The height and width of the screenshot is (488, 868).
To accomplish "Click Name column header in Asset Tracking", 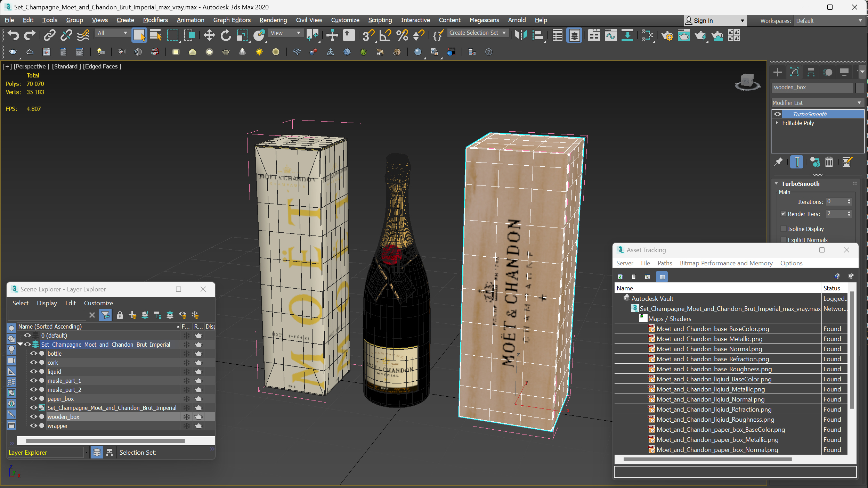I will pyautogui.click(x=717, y=288).
